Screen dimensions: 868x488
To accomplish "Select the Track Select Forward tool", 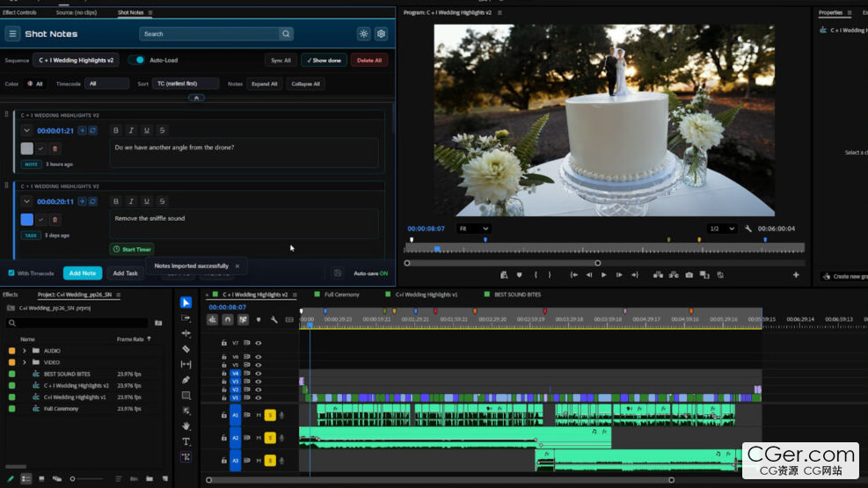I will (186, 318).
